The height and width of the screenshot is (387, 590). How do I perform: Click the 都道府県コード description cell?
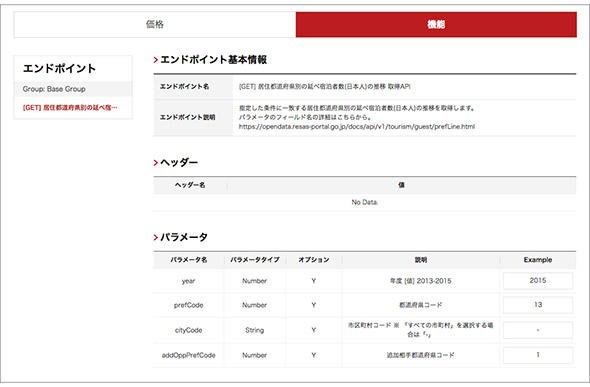tap(421, 305)
